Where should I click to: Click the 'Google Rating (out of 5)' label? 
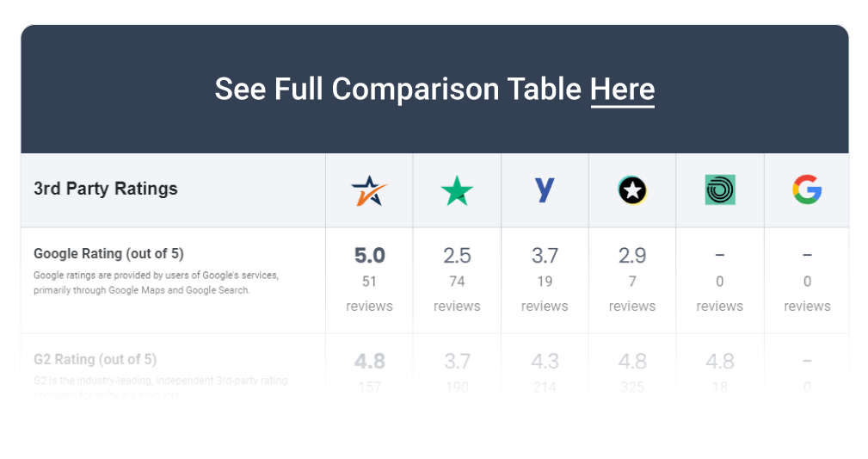click(108, 253)
